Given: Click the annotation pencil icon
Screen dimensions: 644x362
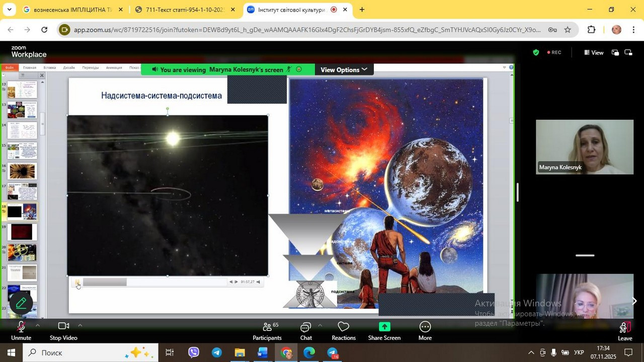Looking at the screenshot, I should (21, 303).
